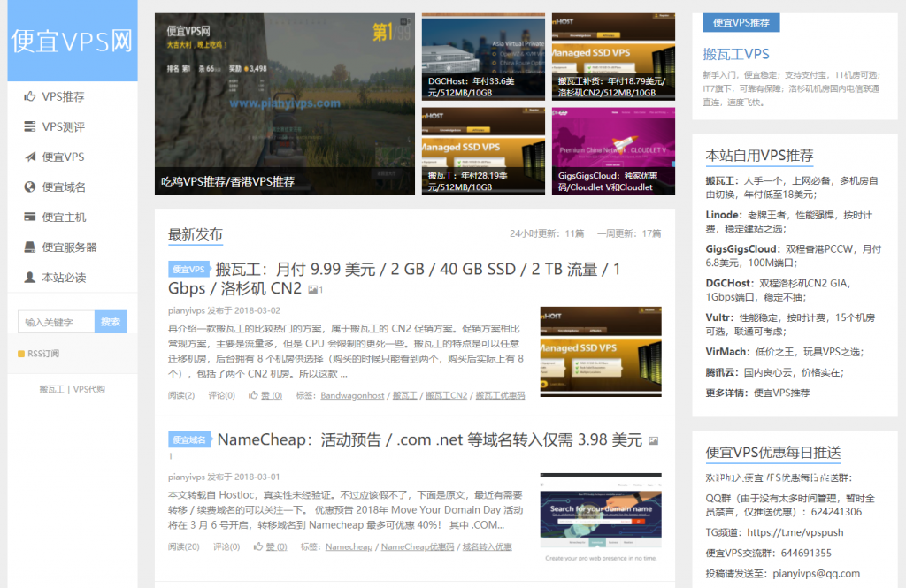Click 评论(0) on the NameCheap post
The height and width of the screenshot is (588, 906).
pos(226,546)
